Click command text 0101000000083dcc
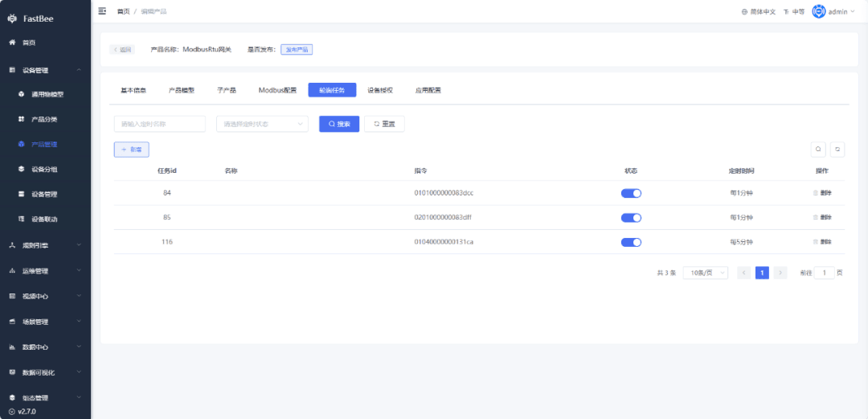868x419 pixels. pos(444,193)
